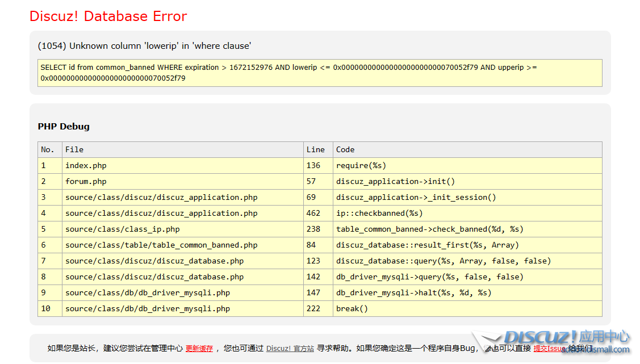The image size is (640, 364).
Task: Click the 更新缓存 link
Action: (x=199, y=349)
